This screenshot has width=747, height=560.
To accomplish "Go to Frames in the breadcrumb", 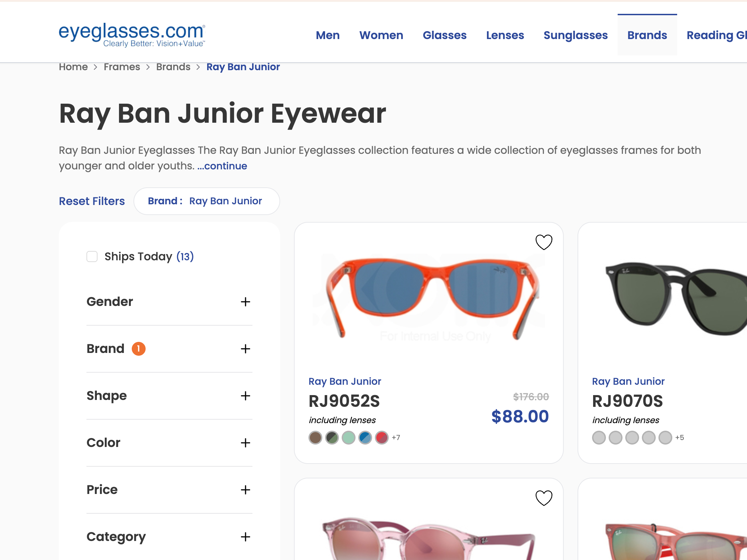I will click(x=122, y=67).
